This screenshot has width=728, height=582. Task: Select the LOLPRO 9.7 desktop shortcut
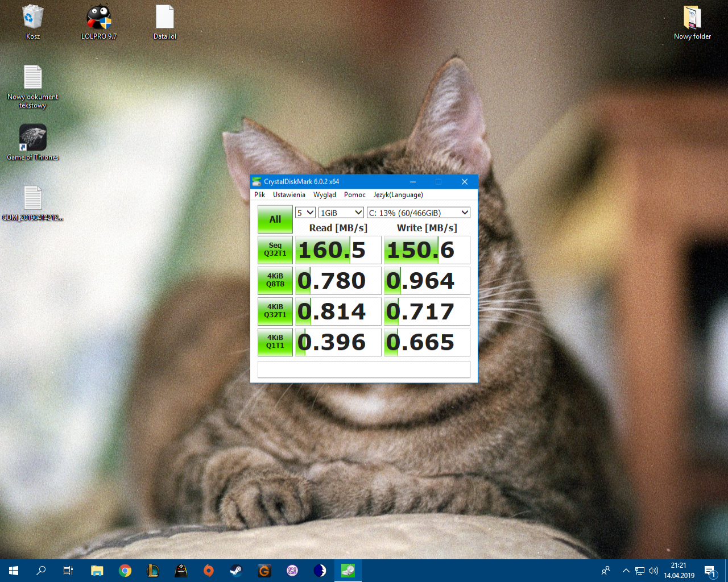point(99,22)
